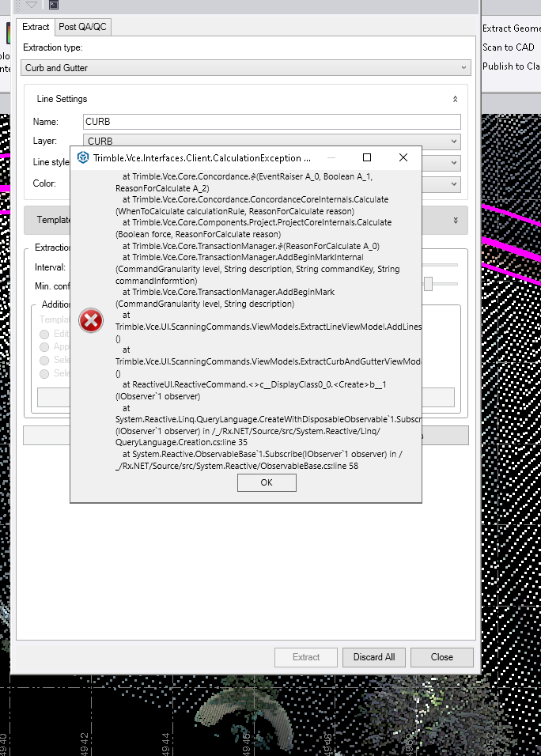This screenshot has width=541, height=756.
Task: Select the second radio button starting with App
Action: pyautogui.click(x=44, y=347)
